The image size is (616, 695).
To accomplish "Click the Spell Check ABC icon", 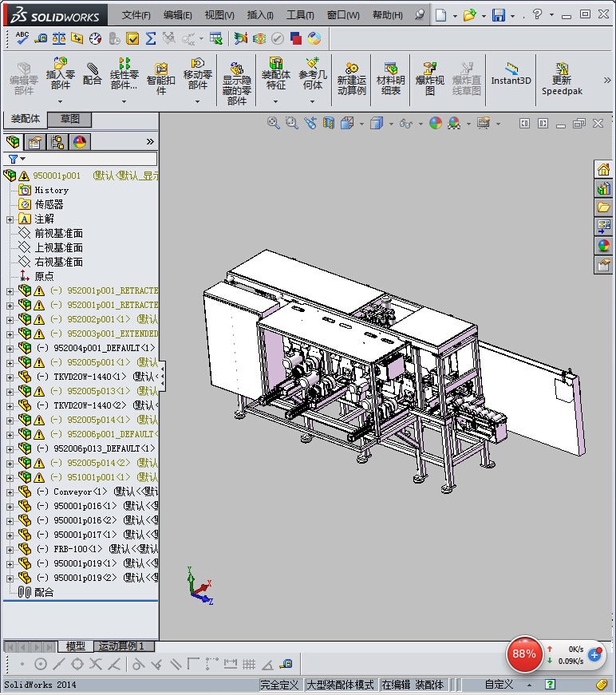I will tap(22, 38).
